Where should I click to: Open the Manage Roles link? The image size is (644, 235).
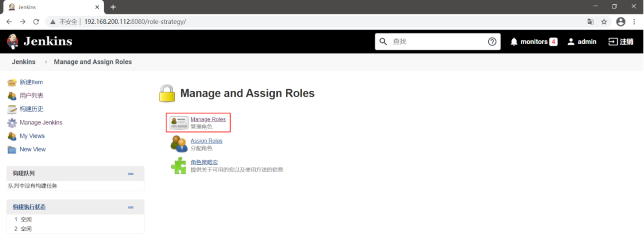(208, 119)
